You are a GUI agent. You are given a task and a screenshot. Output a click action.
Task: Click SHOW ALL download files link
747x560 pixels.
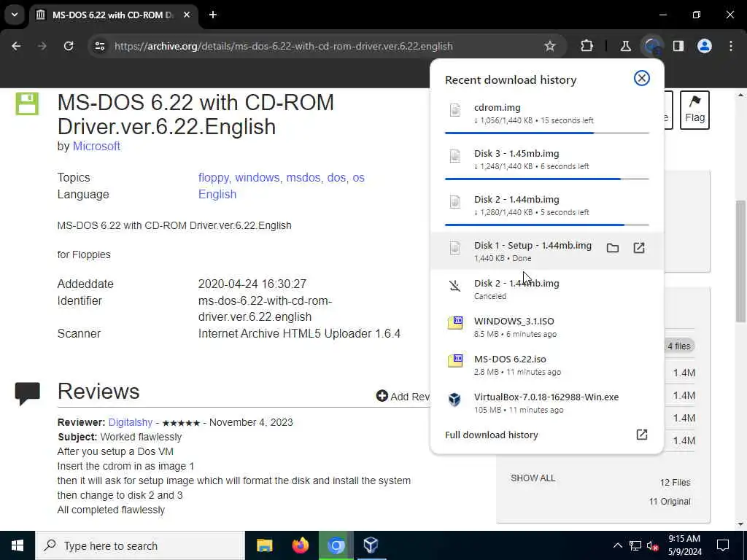533,478
